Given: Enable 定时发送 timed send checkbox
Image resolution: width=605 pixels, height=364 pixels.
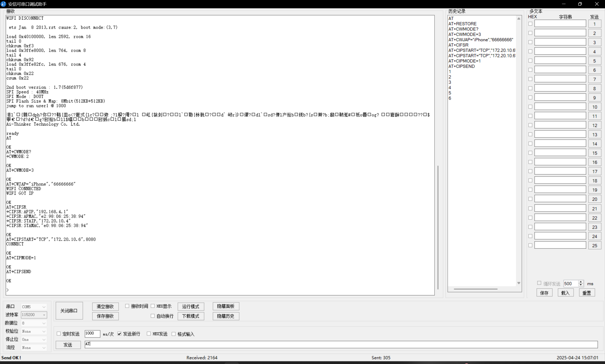Looking at the screenshot, I should (x=59, y=334).
